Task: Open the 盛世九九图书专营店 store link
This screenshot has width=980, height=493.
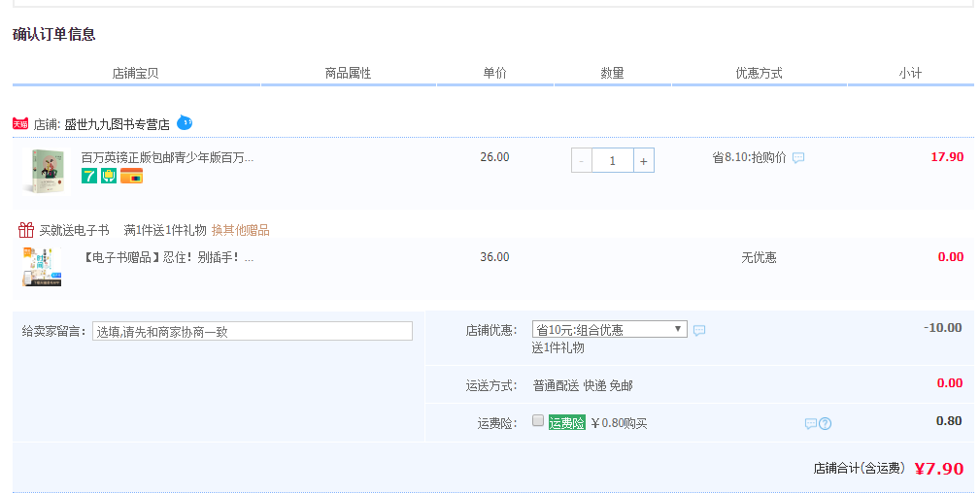Action: [x=117, y=124]
